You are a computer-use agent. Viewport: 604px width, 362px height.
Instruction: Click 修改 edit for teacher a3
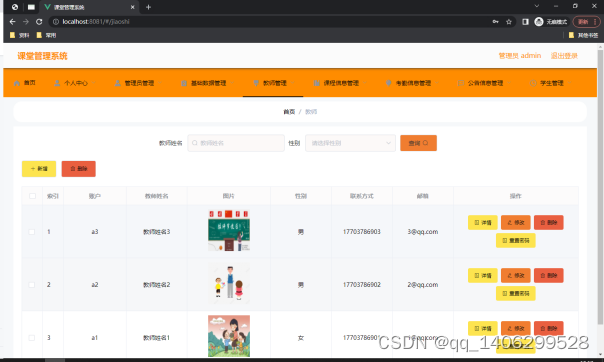click(x=516, y=223)
